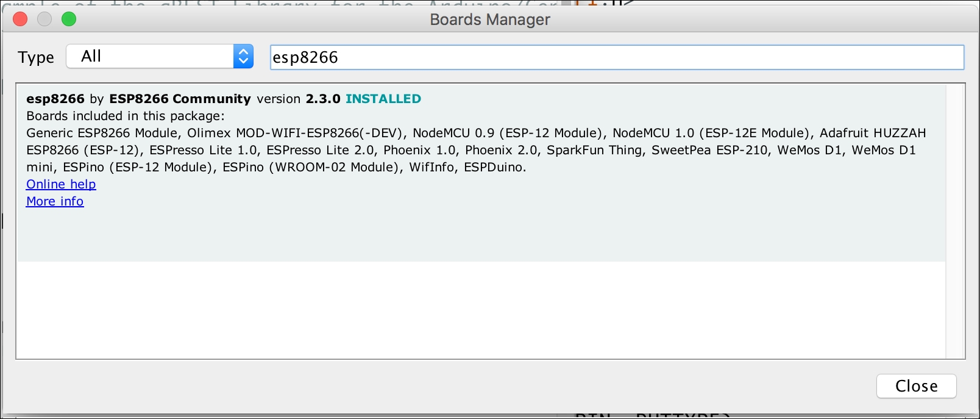Viewport: 980px width, 419px height.
Task: Click the Type label
Action: [36, 57]
